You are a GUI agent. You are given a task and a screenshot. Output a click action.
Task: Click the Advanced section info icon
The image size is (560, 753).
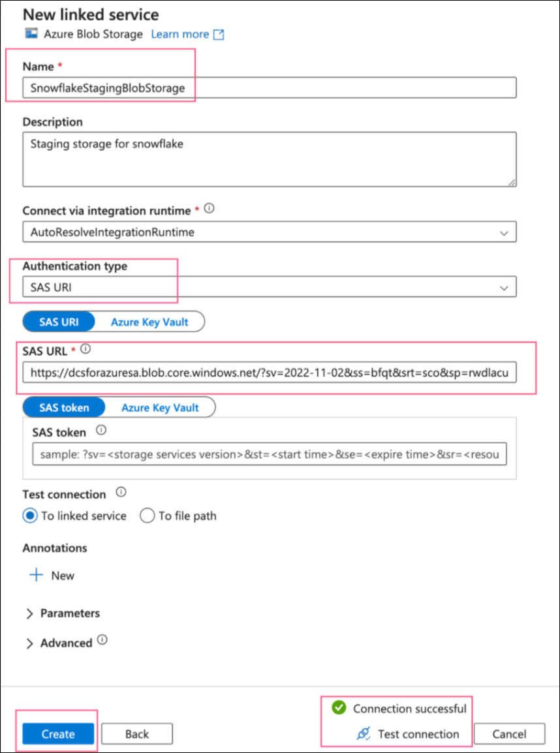(x=102, y=640)
